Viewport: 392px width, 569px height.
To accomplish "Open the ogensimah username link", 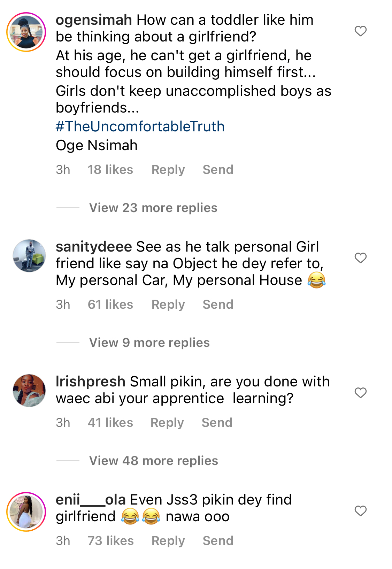I will coord(94,20).
